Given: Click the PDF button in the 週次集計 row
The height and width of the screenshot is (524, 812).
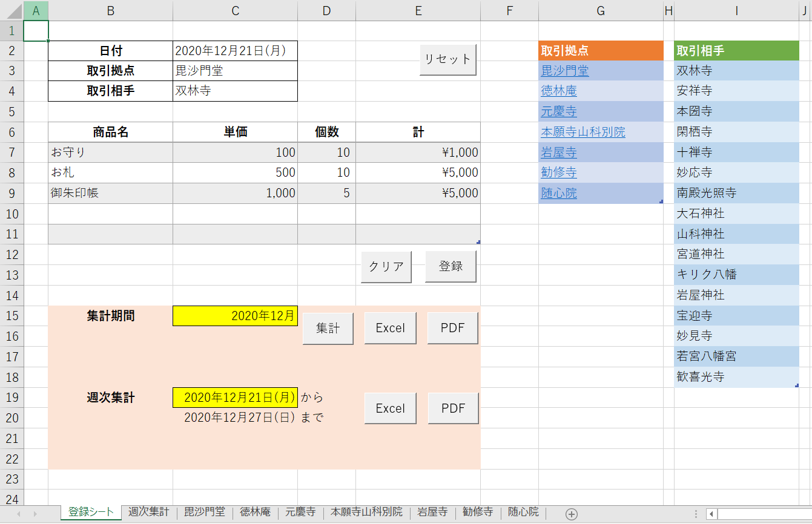Looking at the screenshot, I should coord(453,408).
